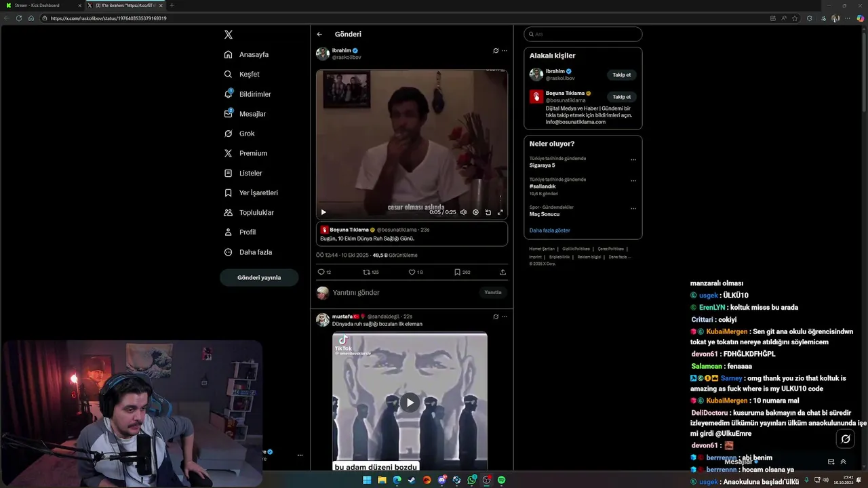Mute the video volume

pyautogui.click(x=463, y=212)
